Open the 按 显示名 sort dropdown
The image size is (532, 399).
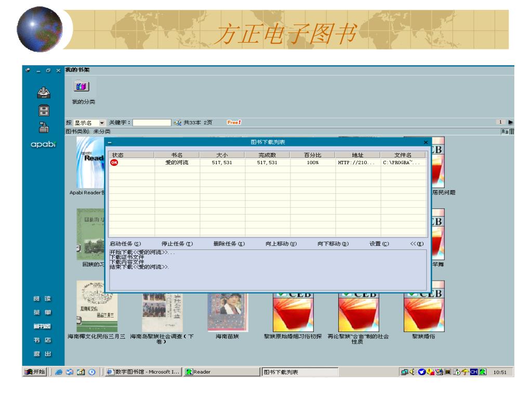tap(102, 123)
